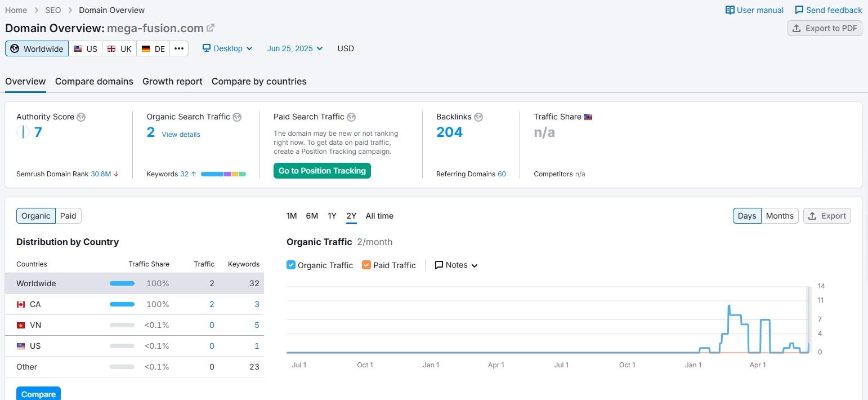Click the Export to PDF button
Screen dimensions: 868x400
[x=825, y=28]
